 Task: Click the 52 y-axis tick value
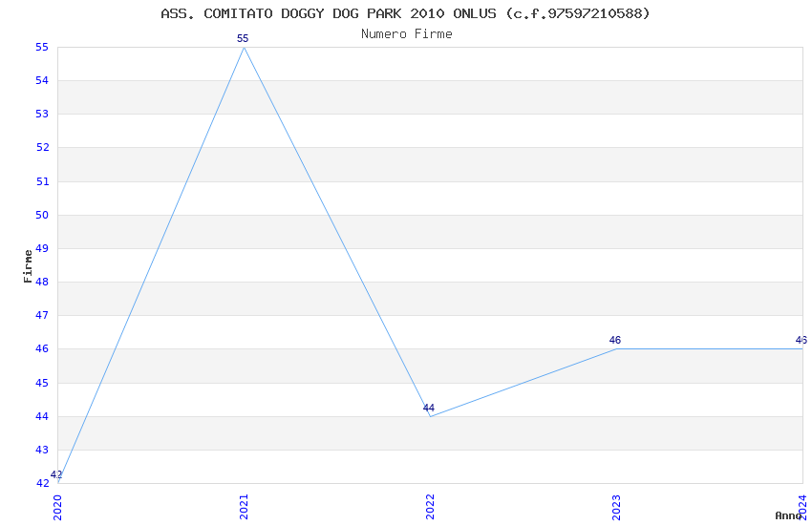42,147
